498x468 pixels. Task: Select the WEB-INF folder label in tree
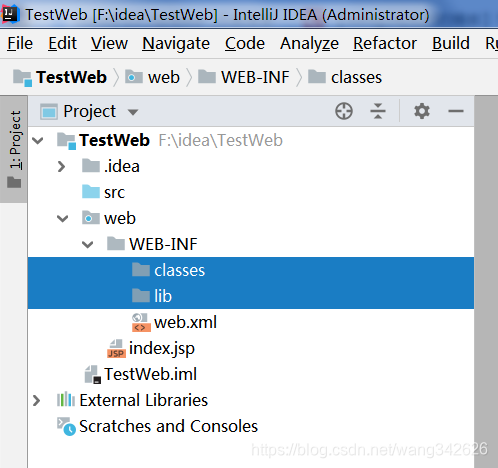163,244
